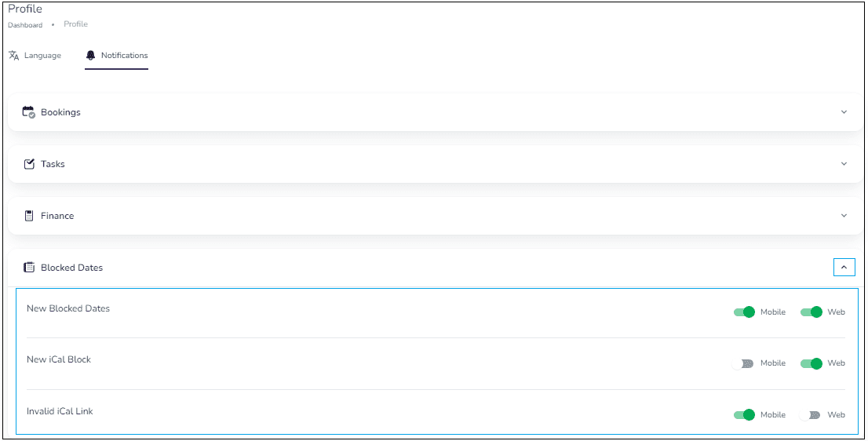Turn off Web toggle for New iCal Block
The height and width of the screenshot is (441, 868).
(811, 363)
